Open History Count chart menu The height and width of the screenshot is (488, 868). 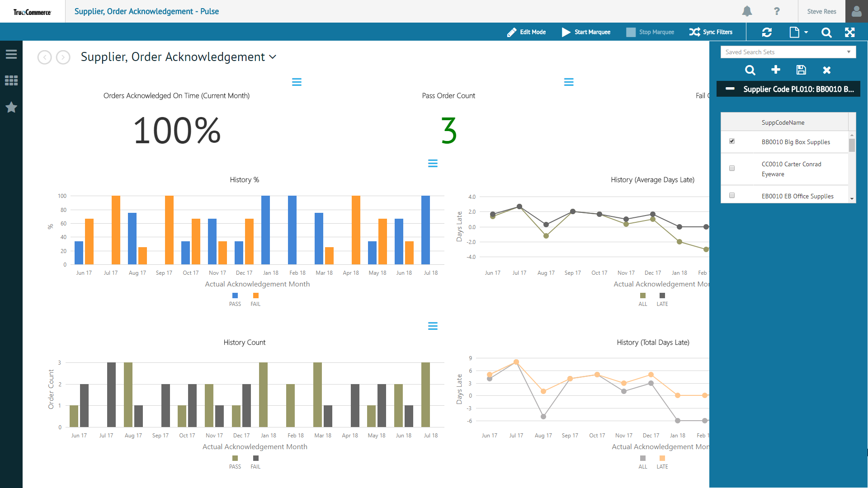[x=433, y=326]
